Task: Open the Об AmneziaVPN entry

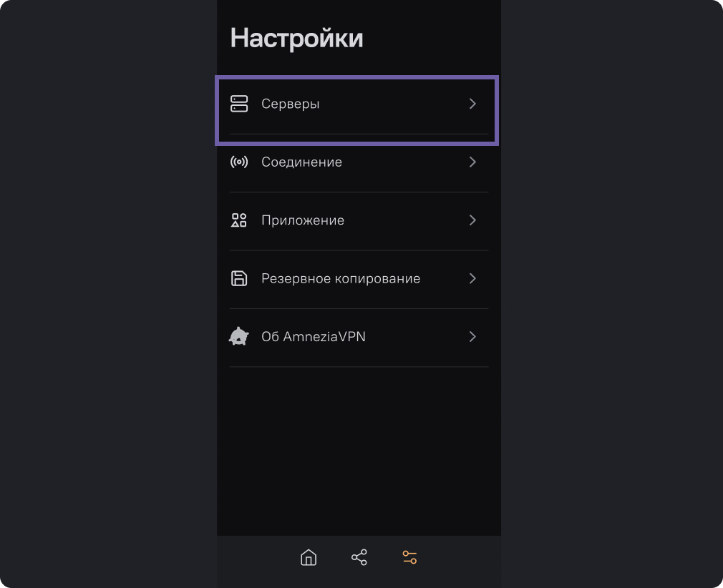Action: [x=359, y=338]
